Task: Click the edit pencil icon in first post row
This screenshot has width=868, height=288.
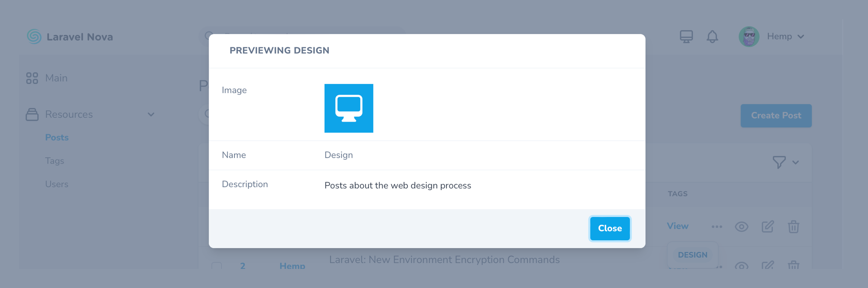Action: [768, 227]
